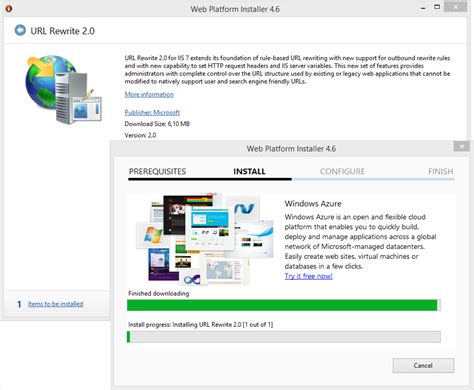Select the FINISH step tab

click(440, 171)
